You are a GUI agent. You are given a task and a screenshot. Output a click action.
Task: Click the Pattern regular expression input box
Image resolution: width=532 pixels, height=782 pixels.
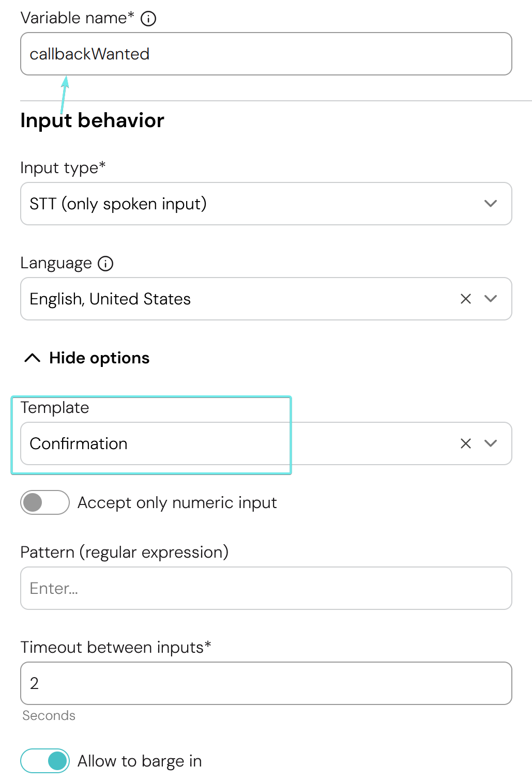tap(266, 588)
